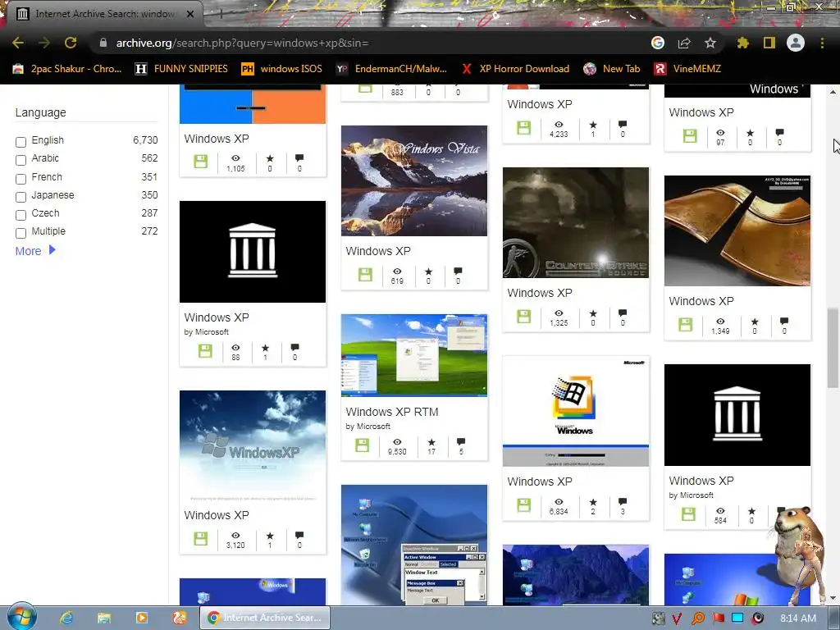Click the views eye icon showing 1,349
The width and height of the screenshot is (840, 630).
coord(720,322)
